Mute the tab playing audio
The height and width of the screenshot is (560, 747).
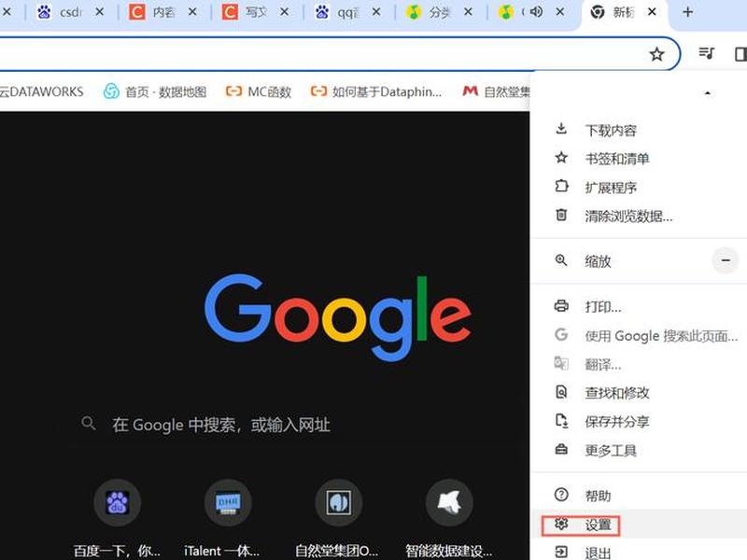pos(536,11)
